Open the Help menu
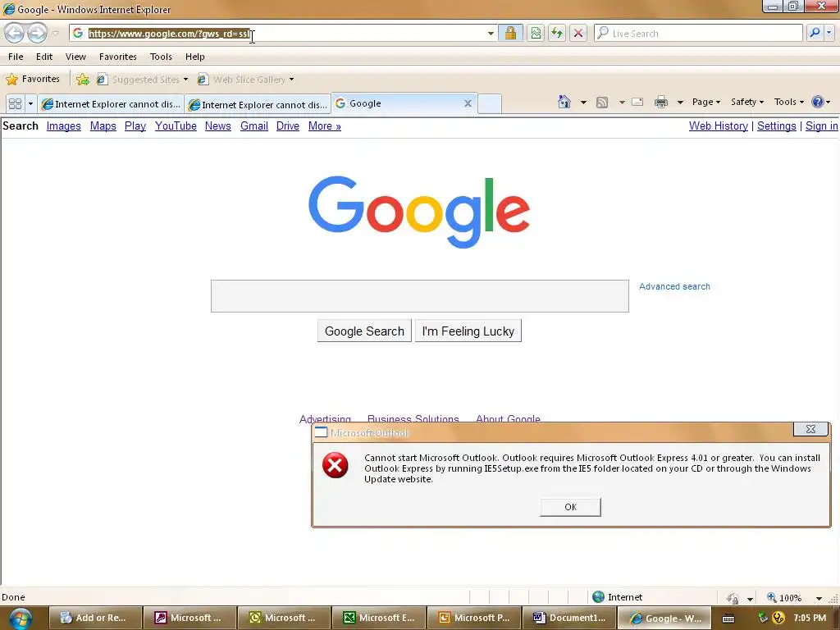This screenshot has height=630, width=840. [x=195, y=57]
